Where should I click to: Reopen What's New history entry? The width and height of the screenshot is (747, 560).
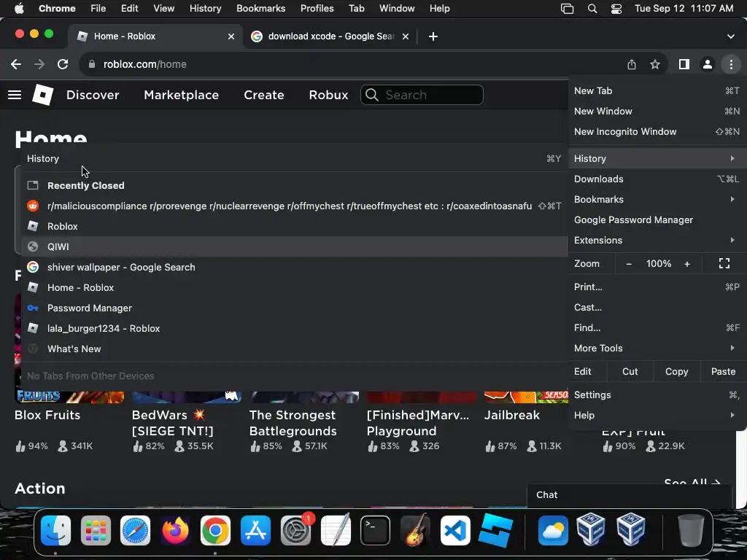(x=295, y=349)
